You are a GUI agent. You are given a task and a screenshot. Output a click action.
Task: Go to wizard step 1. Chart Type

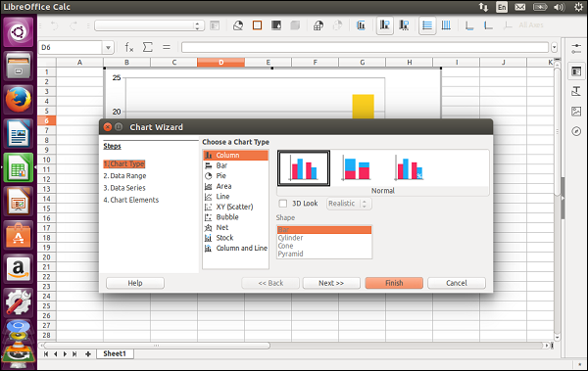coord(124,163)
